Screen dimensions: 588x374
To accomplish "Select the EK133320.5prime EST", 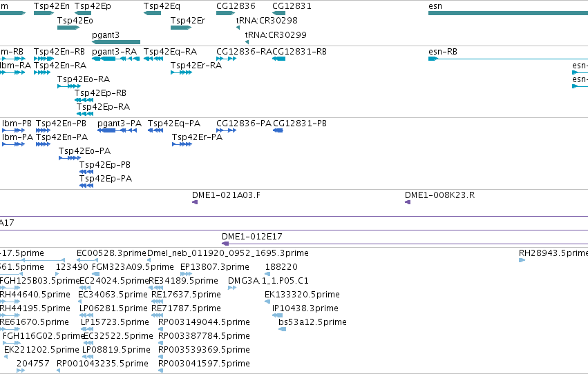I will 268,302.
